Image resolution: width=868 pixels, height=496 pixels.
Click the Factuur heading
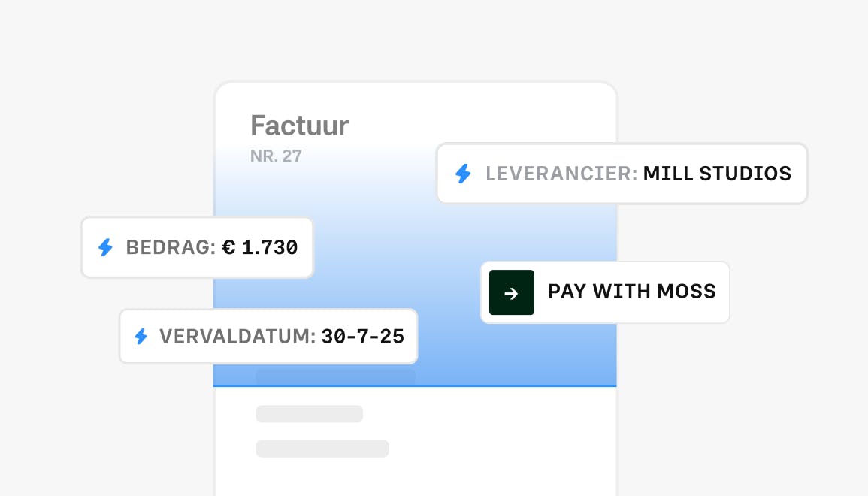pos(299,126)
